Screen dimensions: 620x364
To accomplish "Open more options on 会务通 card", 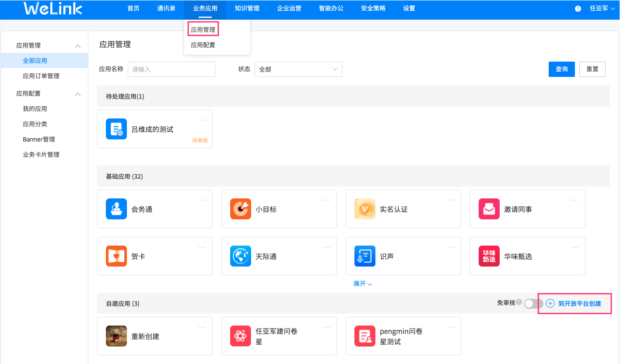I will click(202, 200).
